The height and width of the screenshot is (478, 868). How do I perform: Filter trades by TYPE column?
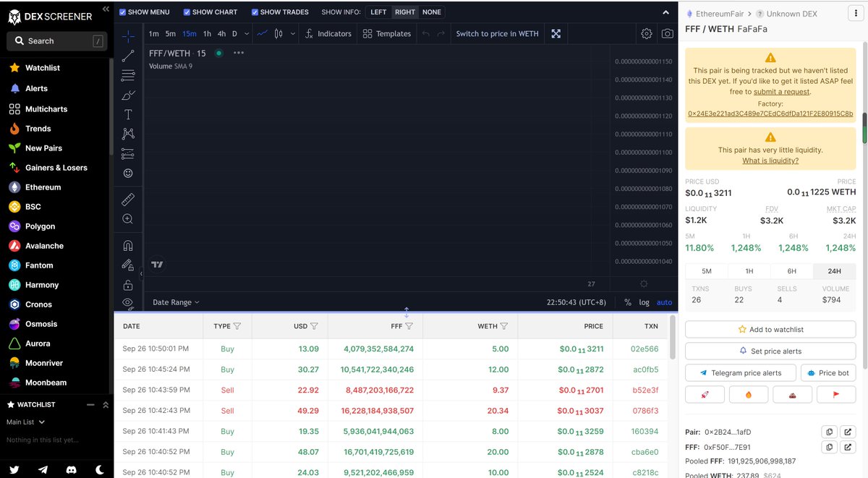point(237,326)
